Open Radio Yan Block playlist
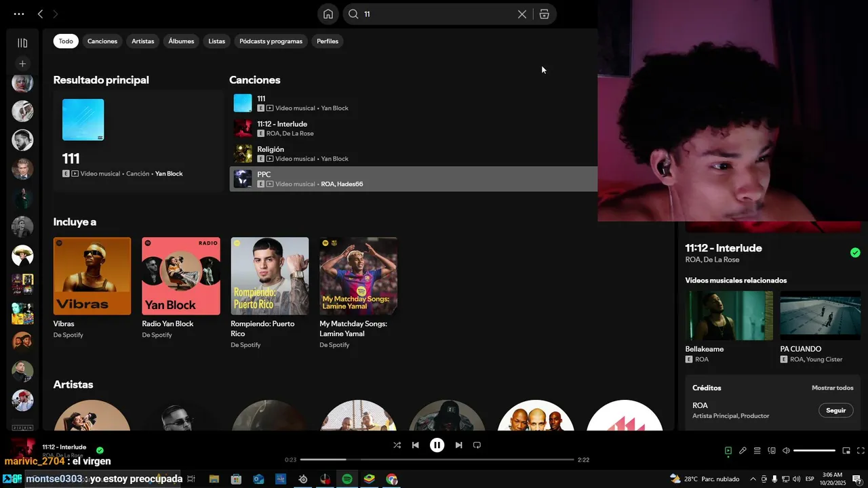Viewport: 868px width, 488px height. [181, 288]
